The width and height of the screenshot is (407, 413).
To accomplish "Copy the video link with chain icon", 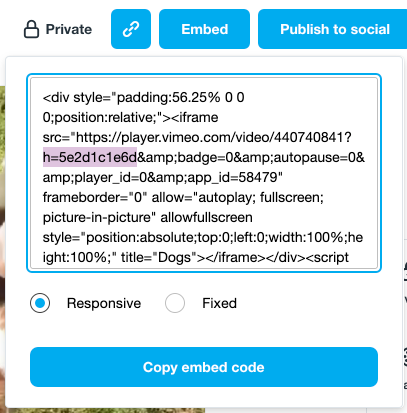I will pyautogui.click(x=131, y=29).
